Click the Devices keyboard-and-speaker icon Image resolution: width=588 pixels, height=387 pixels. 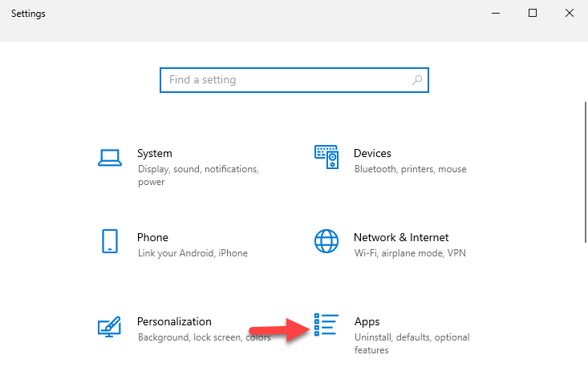(x=326, y=157)
